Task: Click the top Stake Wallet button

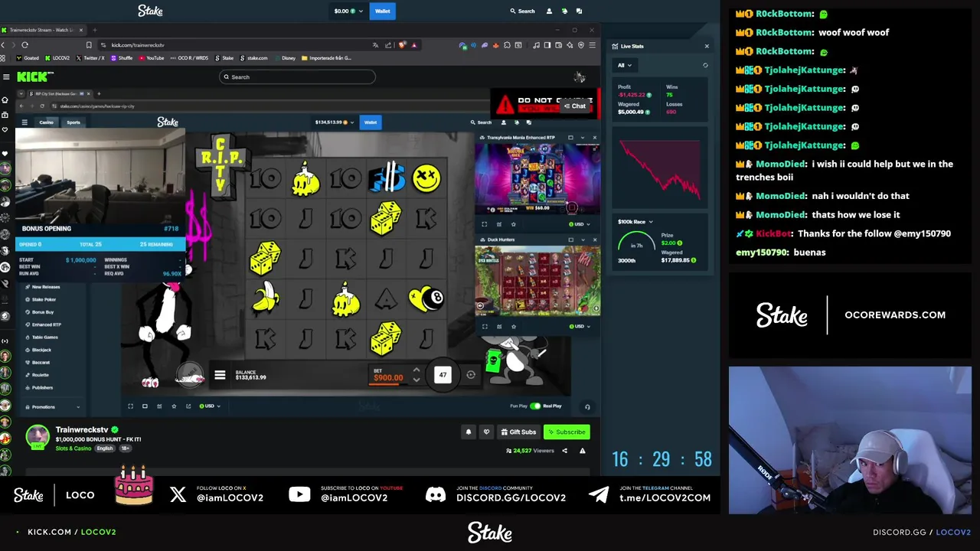Action: click(x=382, y=11)
